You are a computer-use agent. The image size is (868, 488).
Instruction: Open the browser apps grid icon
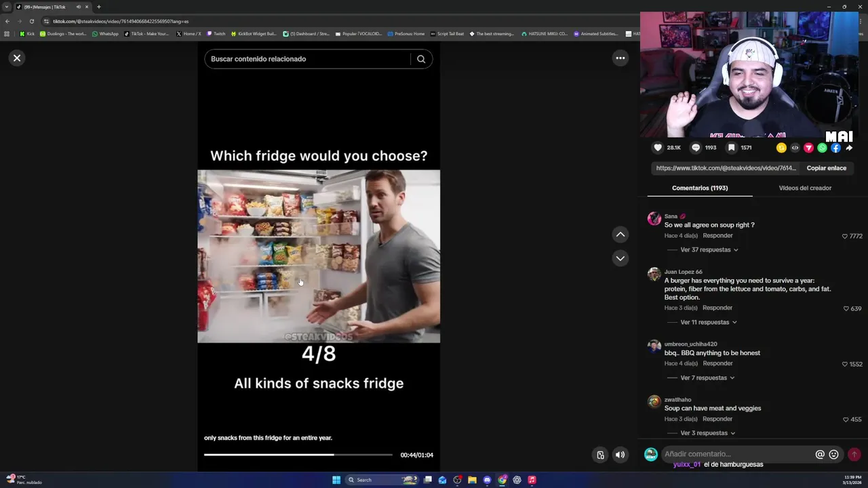(x=7, y=33)
